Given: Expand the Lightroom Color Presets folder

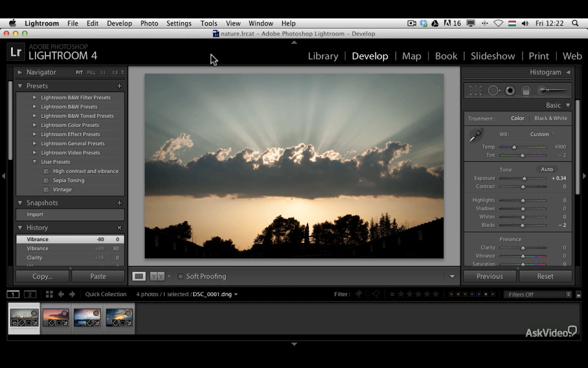Looking at the screenshot, I should (x=34, y=125).
